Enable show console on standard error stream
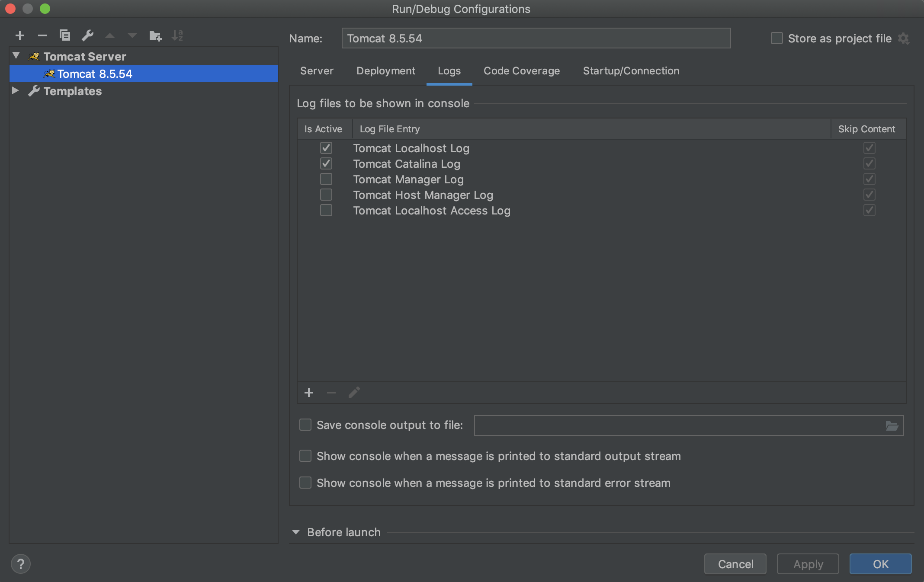924x582 pixels. pyautogui.click(x=305, y=483)
